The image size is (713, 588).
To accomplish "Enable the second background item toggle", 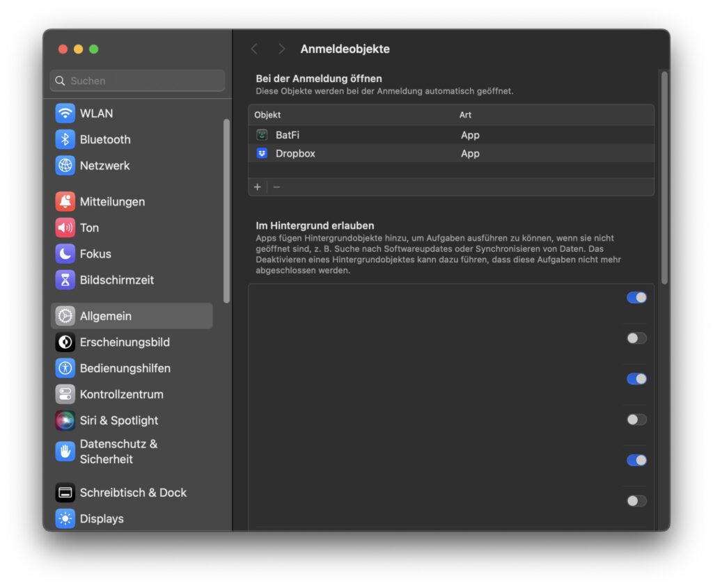I will (x=636, y=337).
